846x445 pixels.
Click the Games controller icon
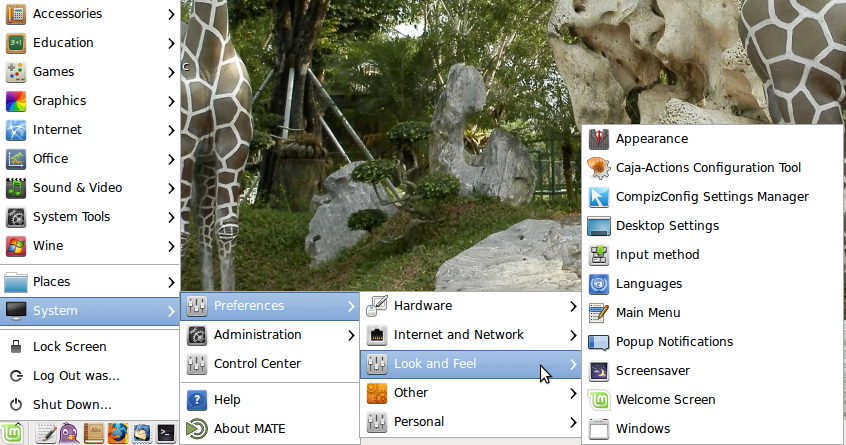point(16,72)
